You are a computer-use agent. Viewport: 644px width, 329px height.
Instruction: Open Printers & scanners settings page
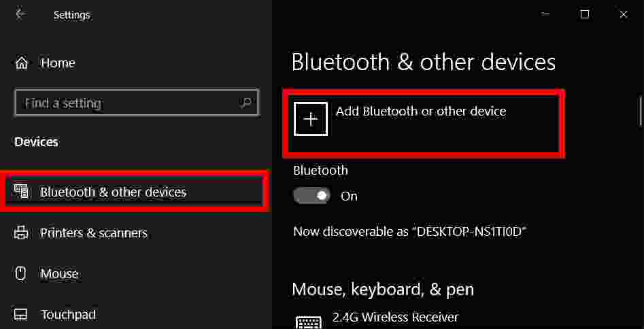[94, 233]
